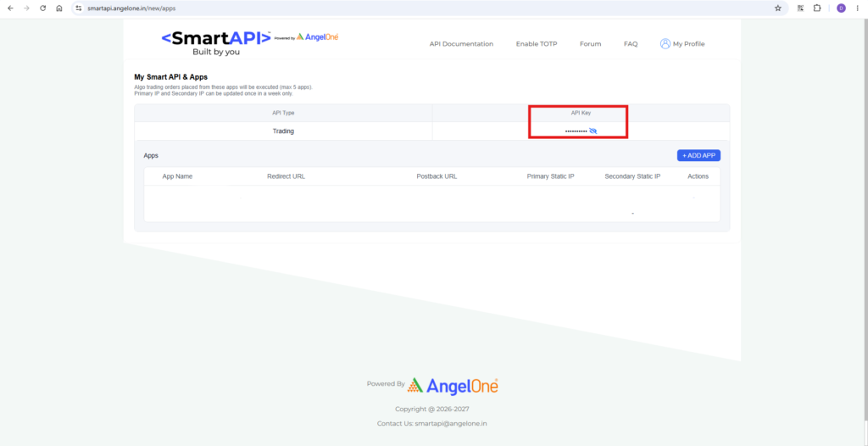868x446 pixels.
Task: Click the Postback URL column header
Action: click(437, 176)
